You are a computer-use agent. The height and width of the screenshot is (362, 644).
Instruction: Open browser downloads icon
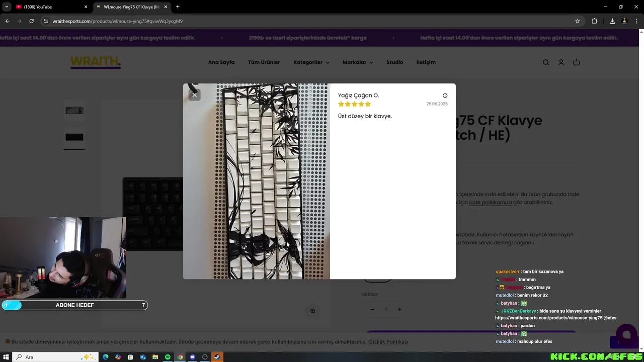coord(612,21)
